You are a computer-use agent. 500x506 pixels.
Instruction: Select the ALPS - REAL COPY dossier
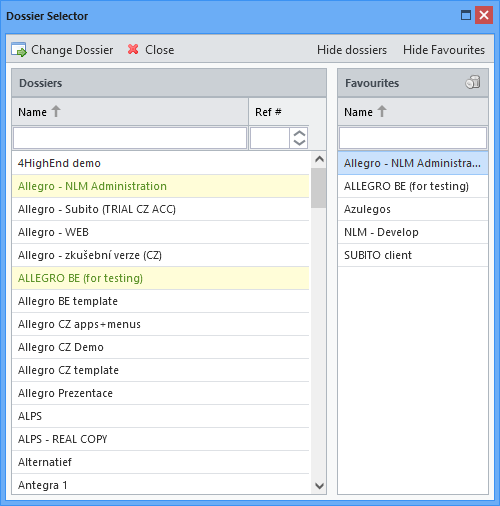point(160,439)
